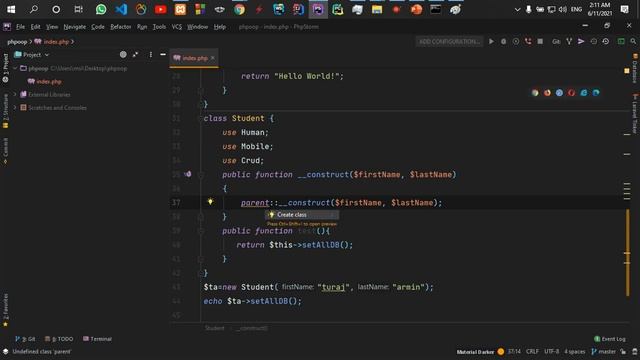Image resolution: width=640 pixels, height=360 pixels.
Task: Expand Scratches and Consoles node
Action: pos(16,108)
